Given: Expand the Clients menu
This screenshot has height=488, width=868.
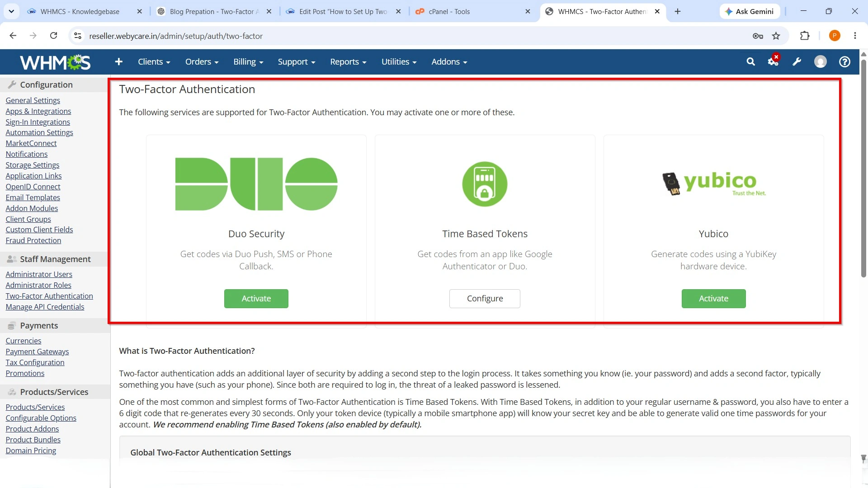Looking at the screenshot, I should [154, 62].
